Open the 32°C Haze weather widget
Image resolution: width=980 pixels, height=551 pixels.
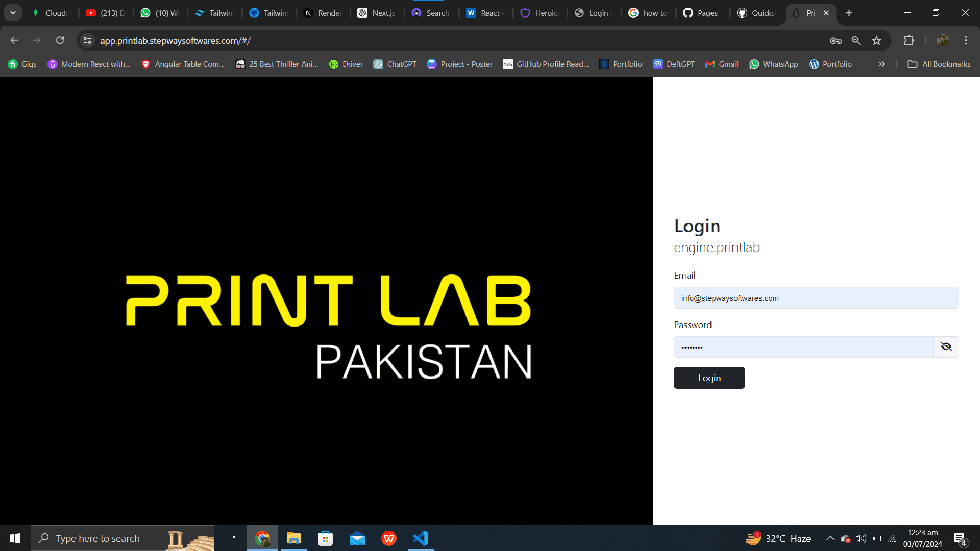778,538
